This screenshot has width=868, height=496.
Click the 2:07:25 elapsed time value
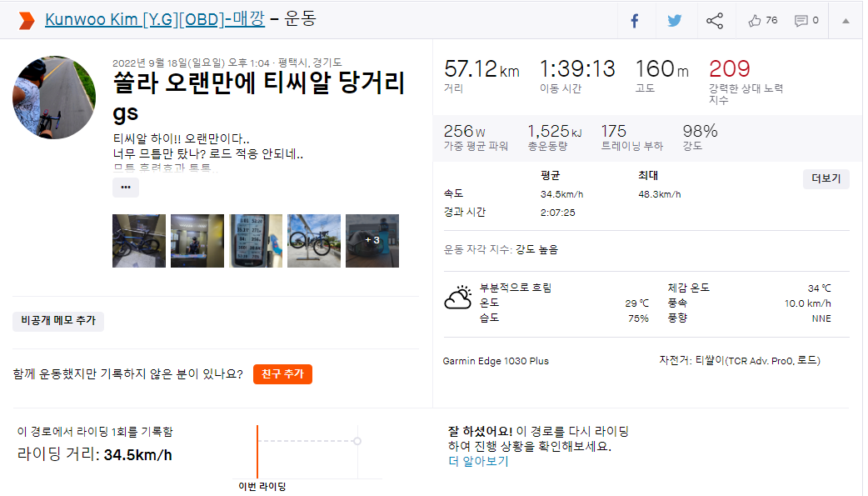pos(557,213)
